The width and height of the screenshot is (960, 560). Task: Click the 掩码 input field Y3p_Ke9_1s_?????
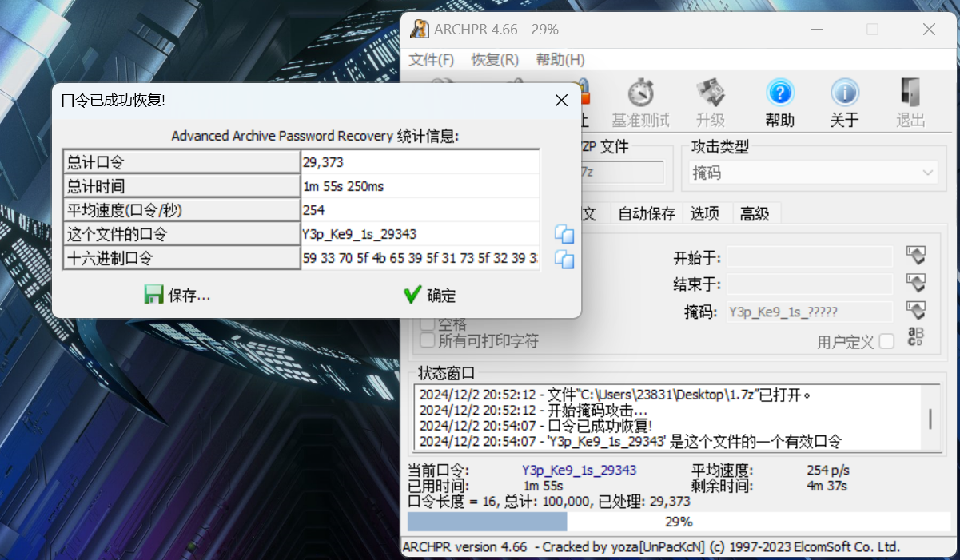point(810,312)
